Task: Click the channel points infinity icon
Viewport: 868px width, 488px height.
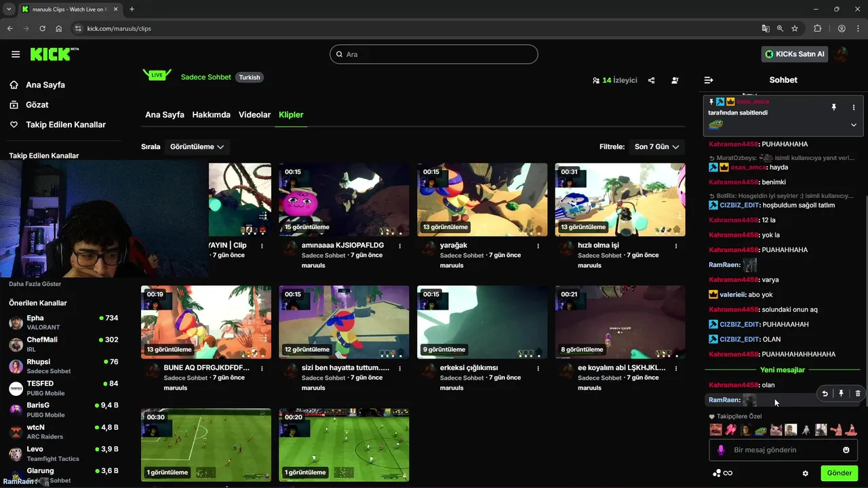Action: coord(723,473)
